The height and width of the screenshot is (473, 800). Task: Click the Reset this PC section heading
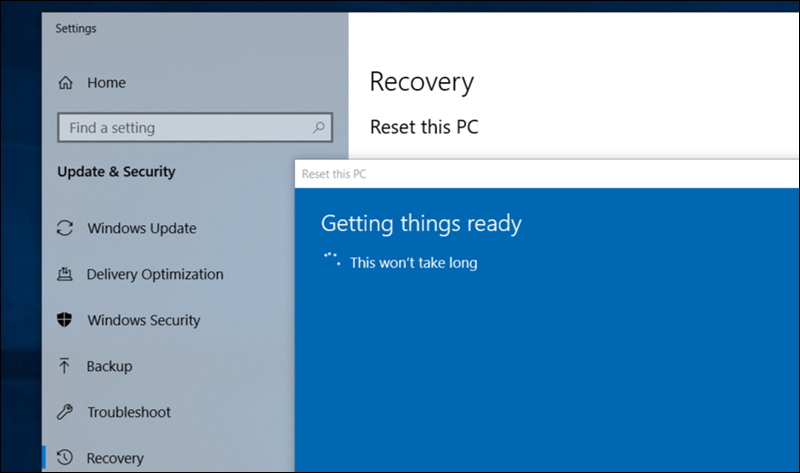tap(424, 127)
